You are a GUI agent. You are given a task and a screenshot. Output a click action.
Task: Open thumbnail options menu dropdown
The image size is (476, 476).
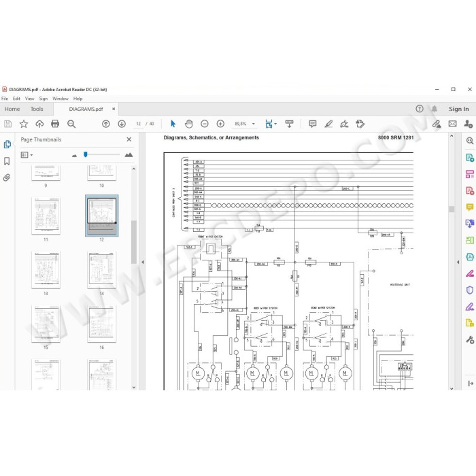pos(27,155)
